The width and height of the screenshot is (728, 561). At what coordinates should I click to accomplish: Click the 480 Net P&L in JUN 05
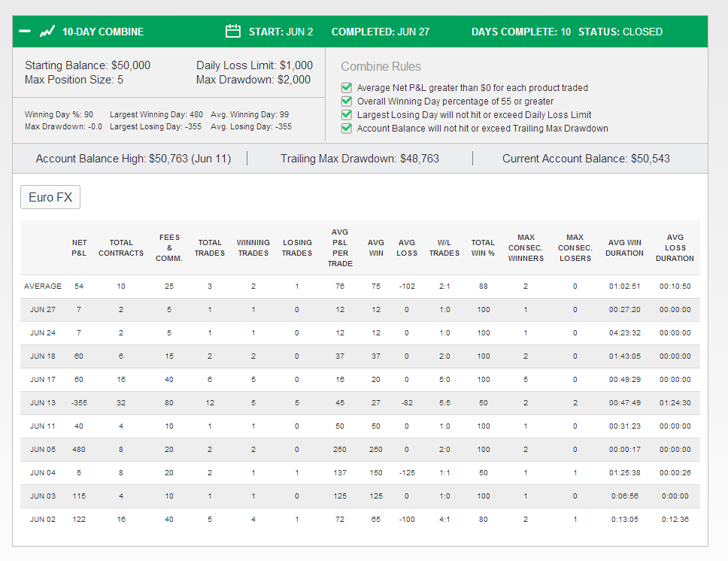[x=79, y=449]
